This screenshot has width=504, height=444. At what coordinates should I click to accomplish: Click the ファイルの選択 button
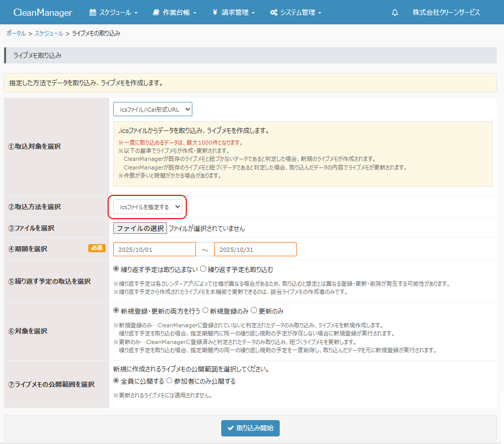140,228
